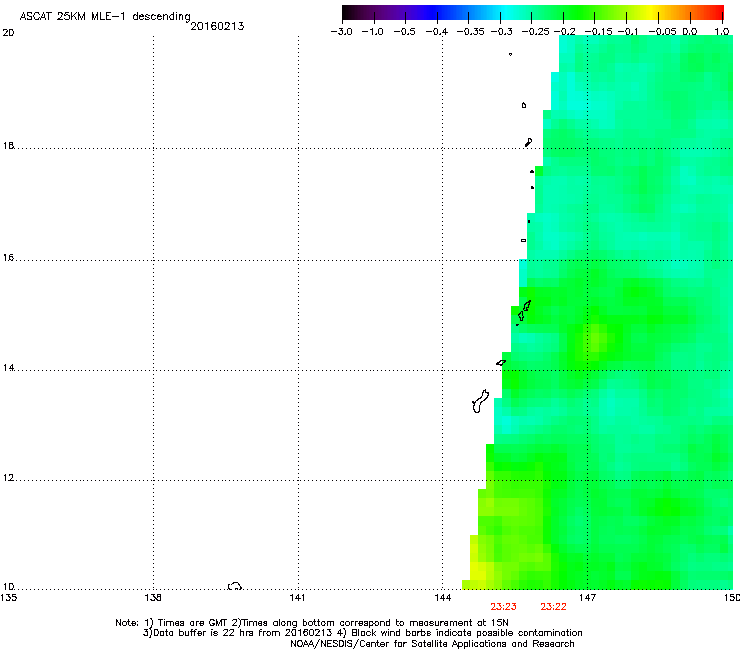Click the longitude label 144
The width and height of the screenshot is (740, 650).
click(442, 598)
